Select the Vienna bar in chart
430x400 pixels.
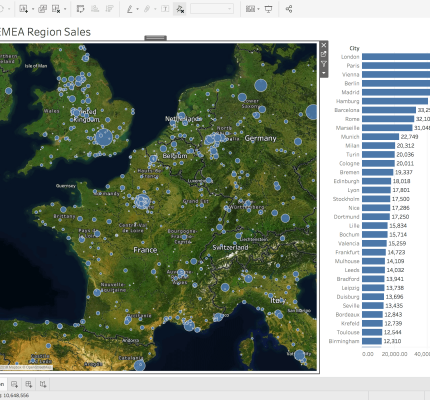coord(396,74)
